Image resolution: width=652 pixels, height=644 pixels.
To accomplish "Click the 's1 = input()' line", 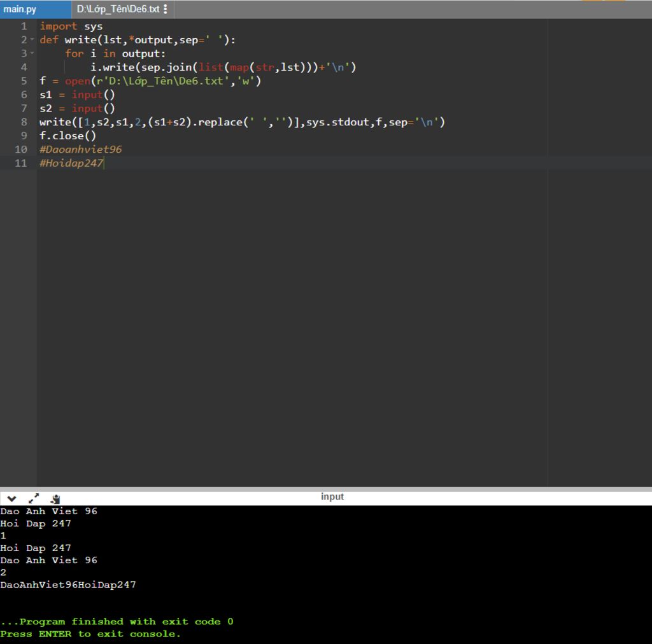I will (77, 95).
